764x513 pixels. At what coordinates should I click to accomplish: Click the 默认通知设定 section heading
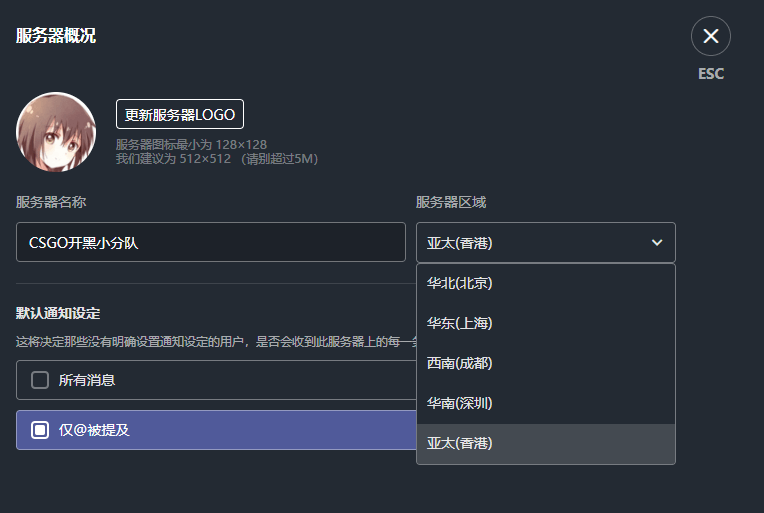pyautogui.click(x=58, y=313)
